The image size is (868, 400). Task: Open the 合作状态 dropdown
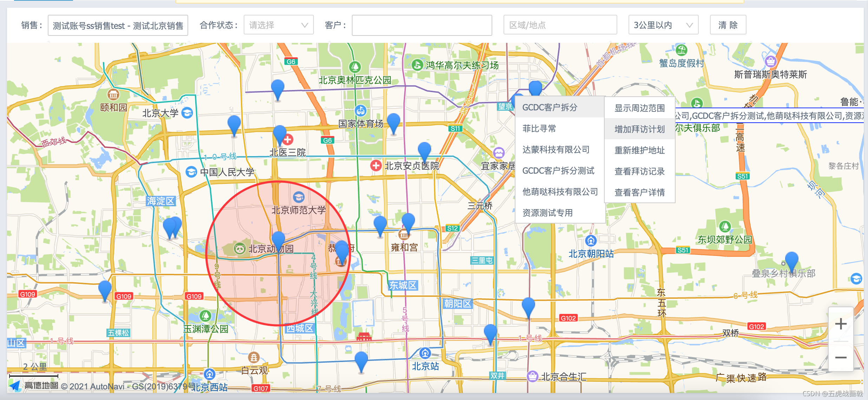(278, 25)
